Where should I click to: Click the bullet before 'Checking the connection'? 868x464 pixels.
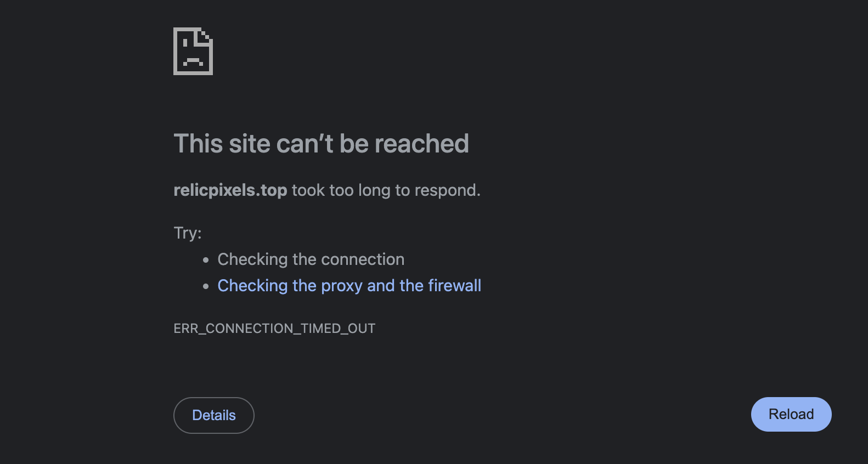(x=206, y=260)
